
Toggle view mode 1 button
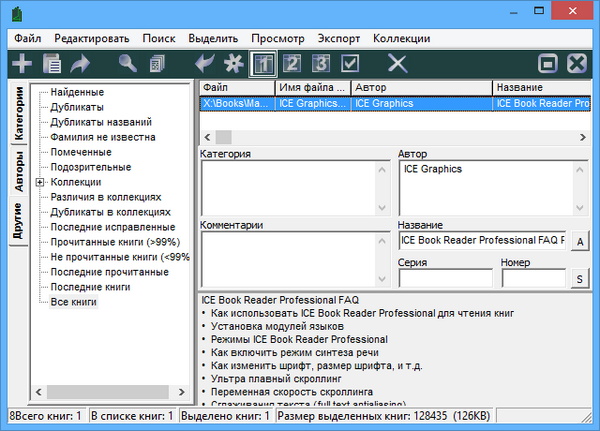[263, 64]
